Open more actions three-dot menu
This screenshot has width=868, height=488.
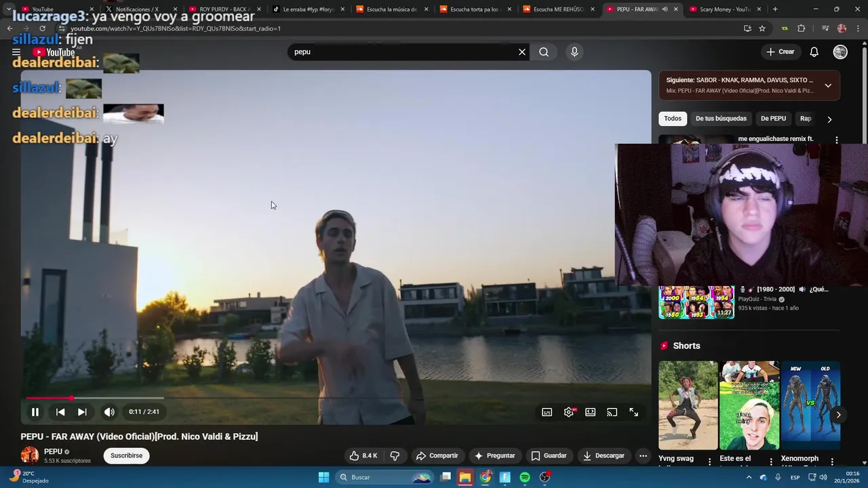click(x=644, y=455)
